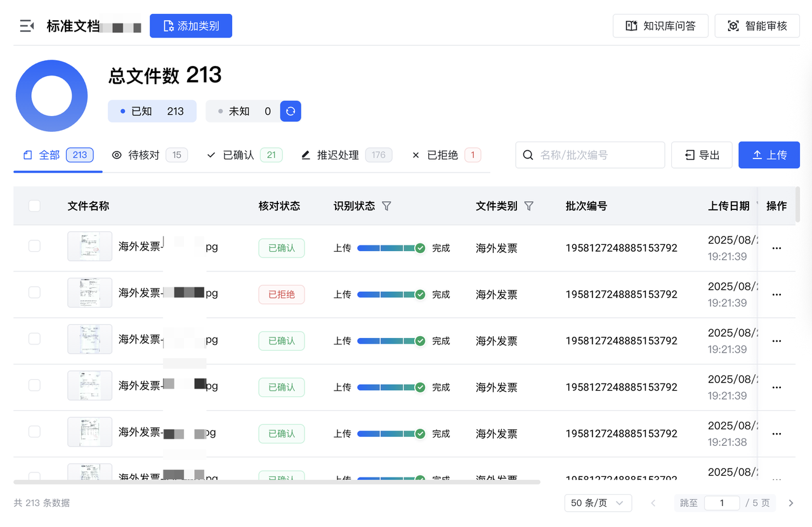812x527 pixels.
Task: Click the green check icon in the 已拒绝 row
Action: pos(420,294)
